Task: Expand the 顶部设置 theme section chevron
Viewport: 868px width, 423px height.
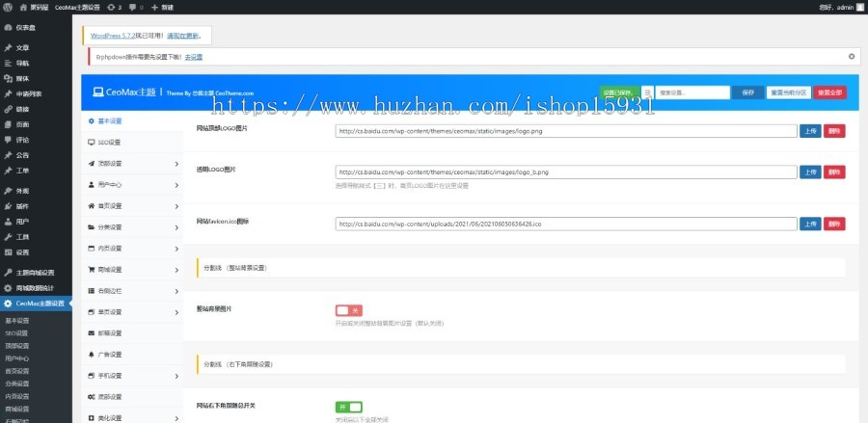Action: tap(176, 164)
